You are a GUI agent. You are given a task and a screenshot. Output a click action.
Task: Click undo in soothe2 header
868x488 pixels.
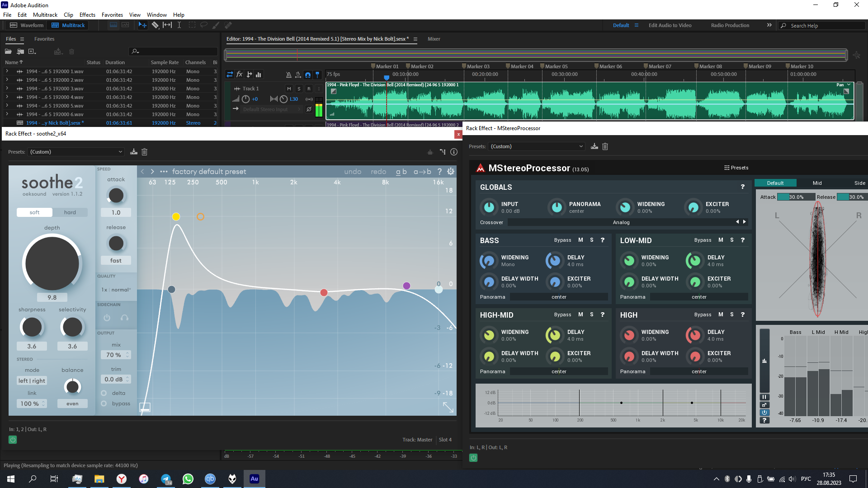point(353,172)
